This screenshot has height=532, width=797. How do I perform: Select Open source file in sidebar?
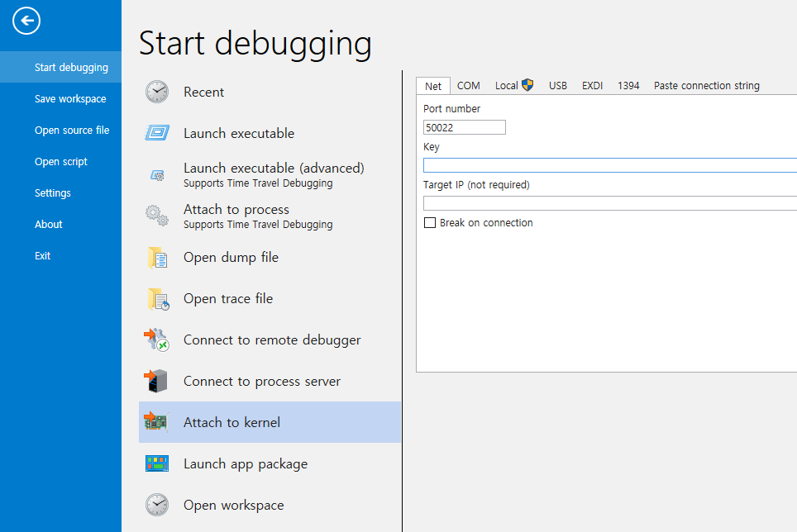[x=61, y=130]
